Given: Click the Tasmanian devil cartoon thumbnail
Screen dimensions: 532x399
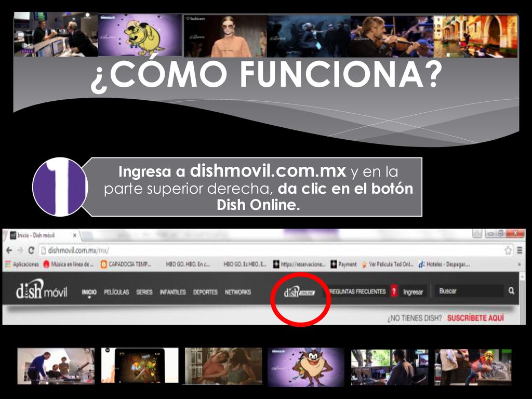Looking at the screenshot, I should tap(305, 367).
